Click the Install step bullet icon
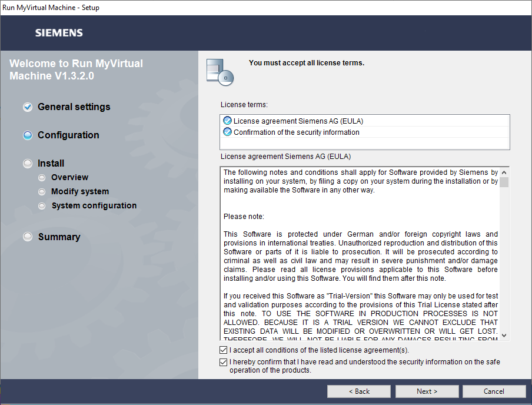The width and height of the screenshot is (532, 405). click(28, 164)
